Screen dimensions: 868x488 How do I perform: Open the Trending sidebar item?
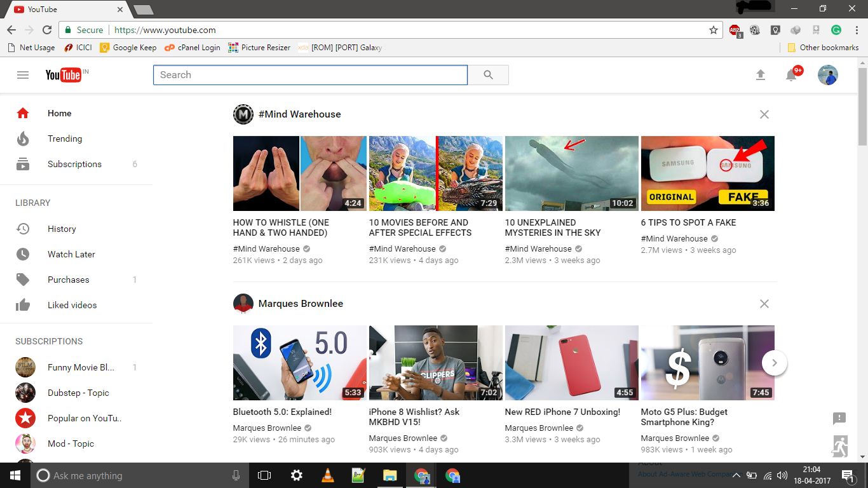click(x=76, y=139)
